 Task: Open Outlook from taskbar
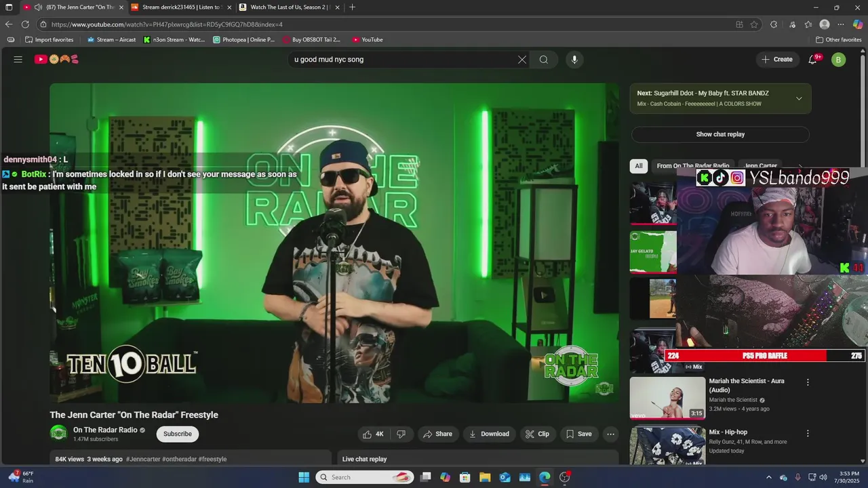pos(505,477)
